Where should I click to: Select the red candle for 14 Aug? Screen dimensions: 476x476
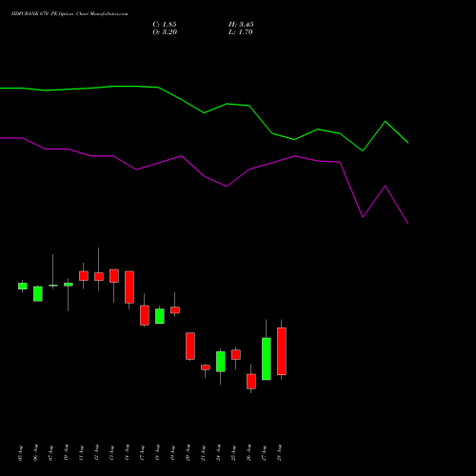point(129,287)
